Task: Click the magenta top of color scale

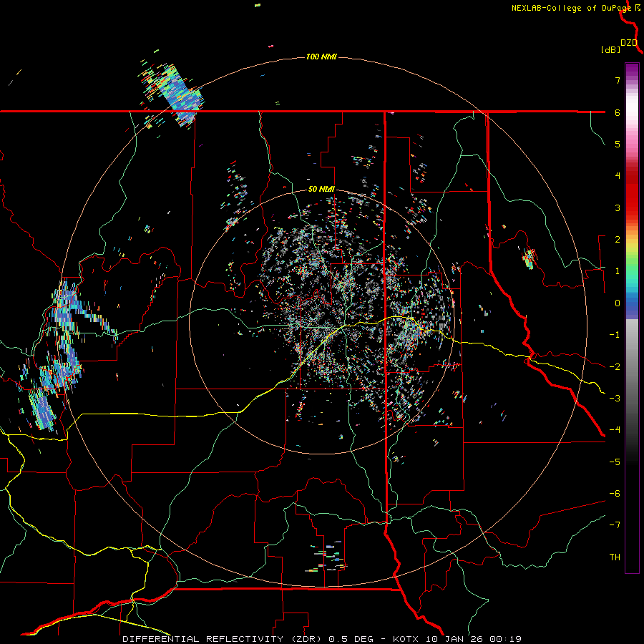Action: point(632,70)
